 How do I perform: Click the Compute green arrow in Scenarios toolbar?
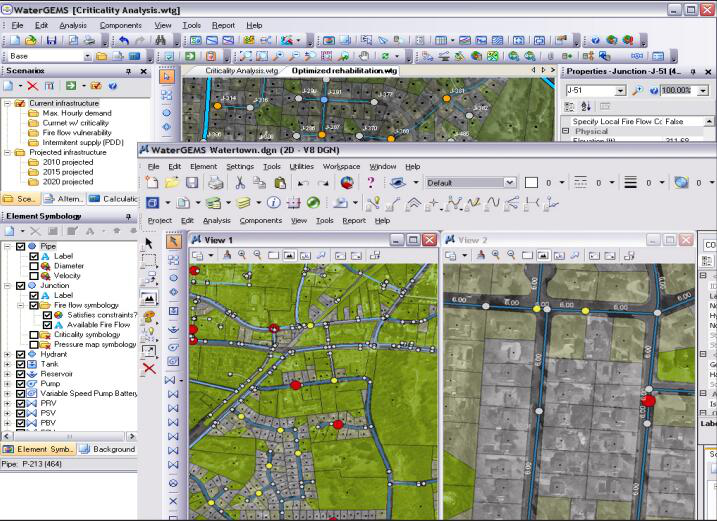click(71, 86)
